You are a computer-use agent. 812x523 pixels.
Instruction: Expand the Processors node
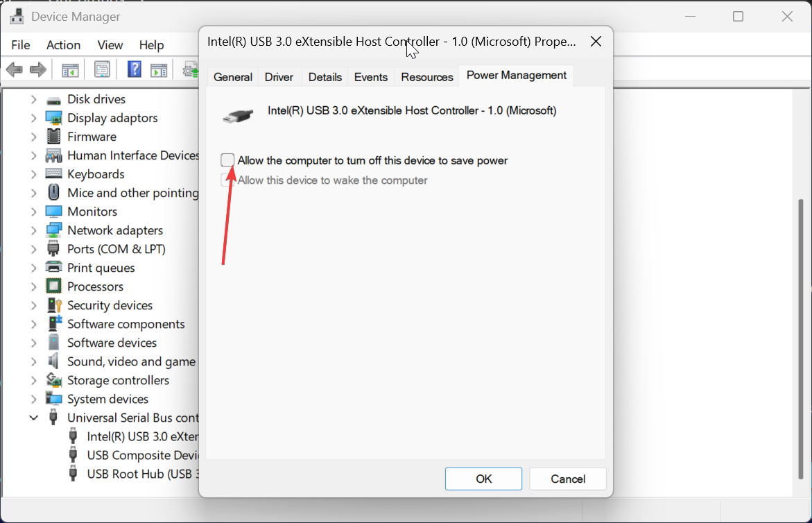34,286
